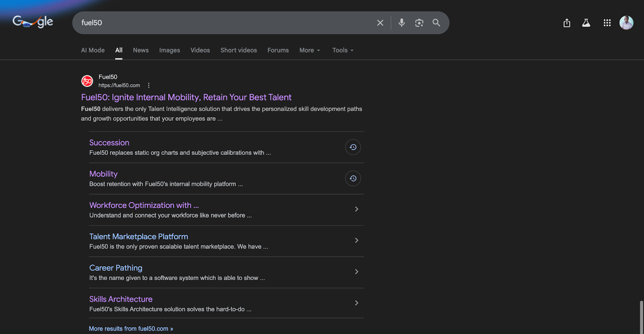644x334 pixels.
Task: Clear the search box with X
Action: [x=380, y=23]
